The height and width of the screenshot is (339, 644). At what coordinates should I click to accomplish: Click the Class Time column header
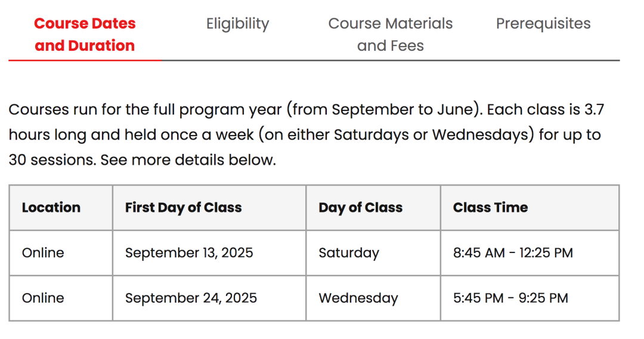(490, 208)
